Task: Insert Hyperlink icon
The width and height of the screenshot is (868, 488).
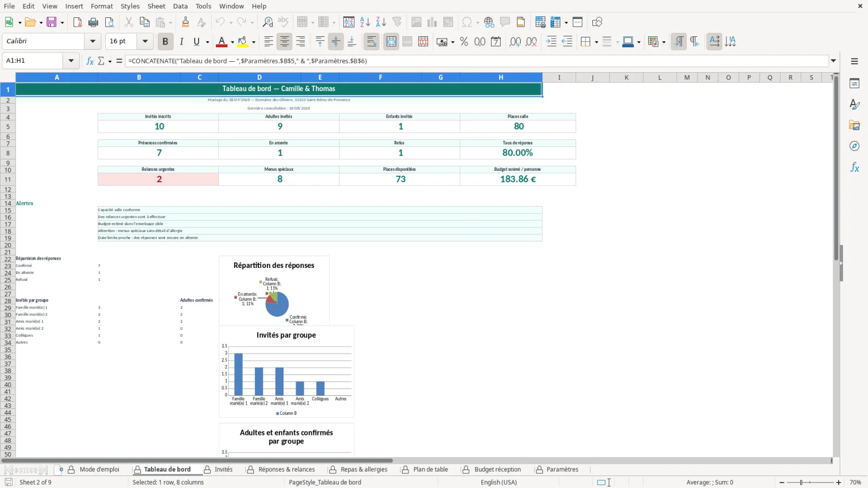Action: pos(489,22)
